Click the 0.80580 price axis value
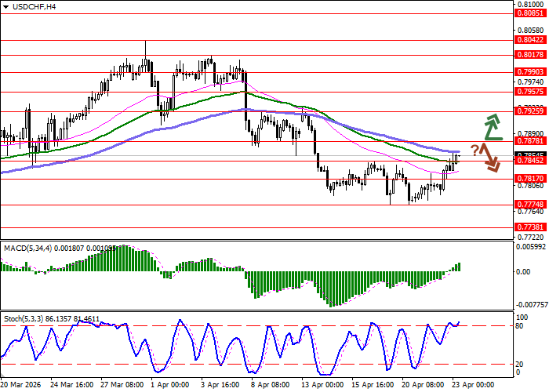This screenshot has width=549, height=392. point(532,31)
